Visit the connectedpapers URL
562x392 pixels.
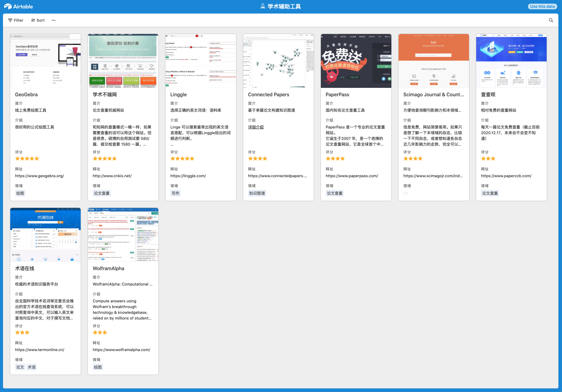(278, 176)
